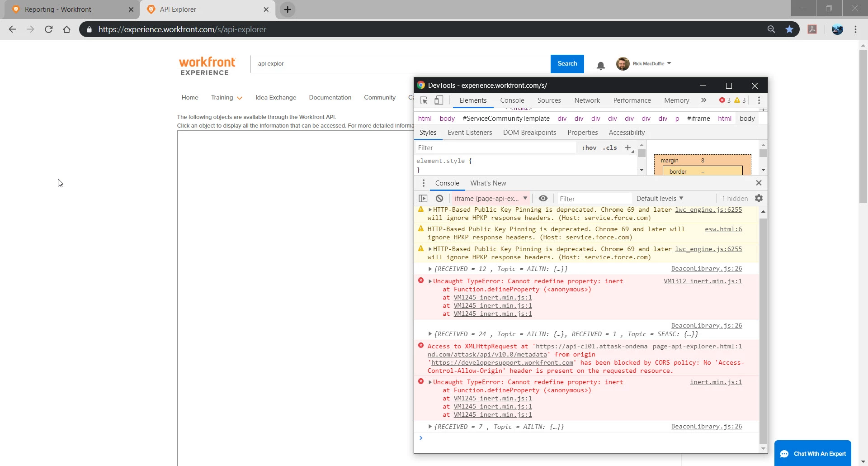Image resolution: width=868 pixels, height=466 pixels.
Task: Open the iframe context selector dropdown
Action: pyautogui.click(x=491, y=199)
